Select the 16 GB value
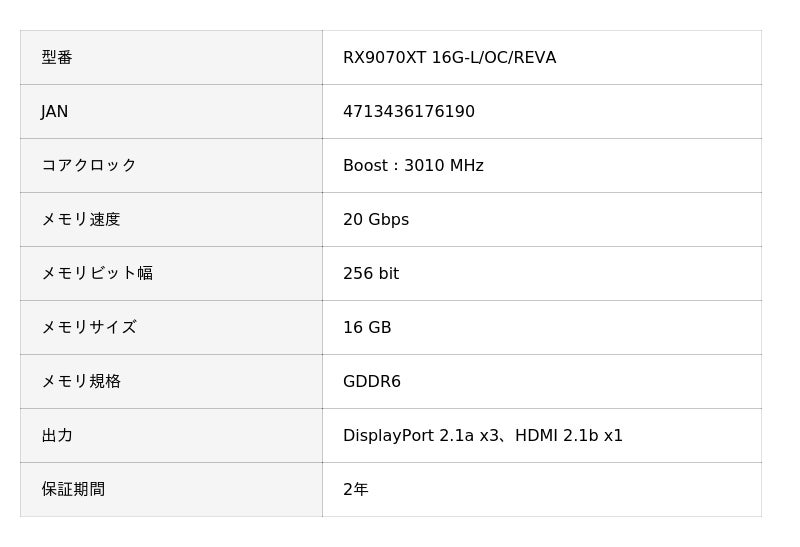Viewport: 800px width, 547px height. coord(367,328)
